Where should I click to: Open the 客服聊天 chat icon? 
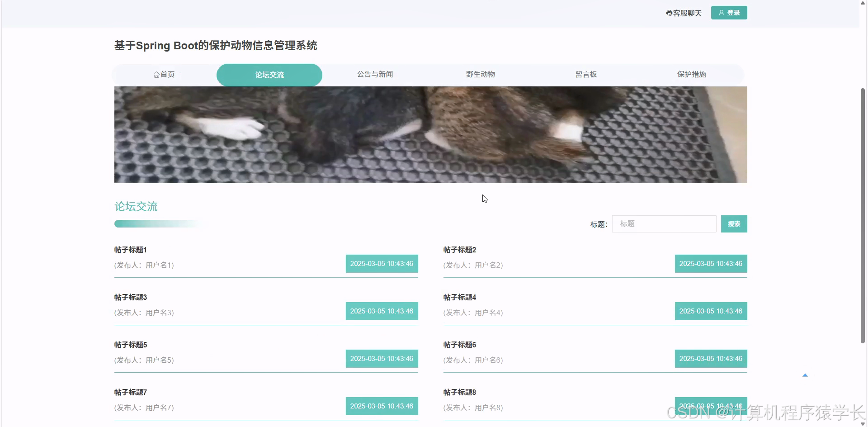[669, 13]
